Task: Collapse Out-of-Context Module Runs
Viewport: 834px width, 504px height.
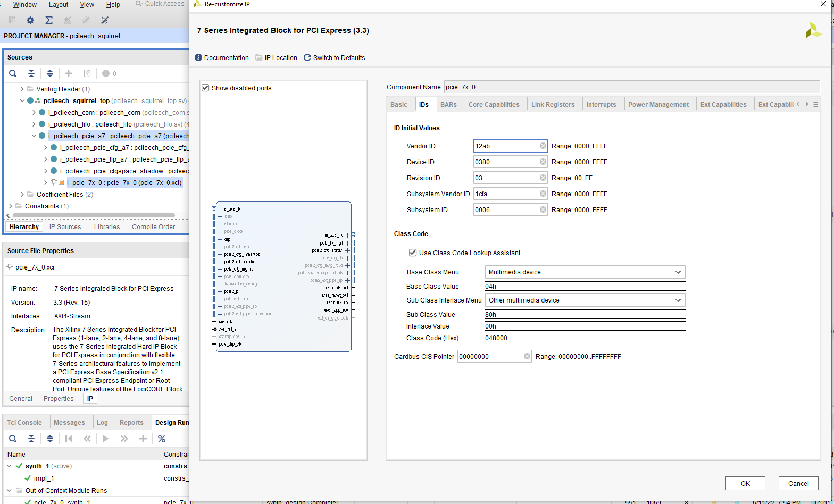Action: 9,490
